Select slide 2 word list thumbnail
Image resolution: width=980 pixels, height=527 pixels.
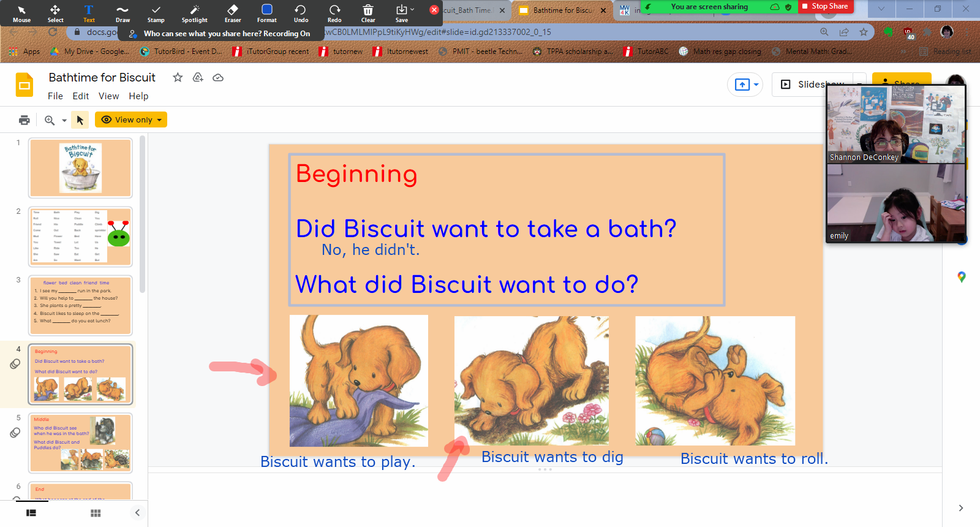click(80, 237)
